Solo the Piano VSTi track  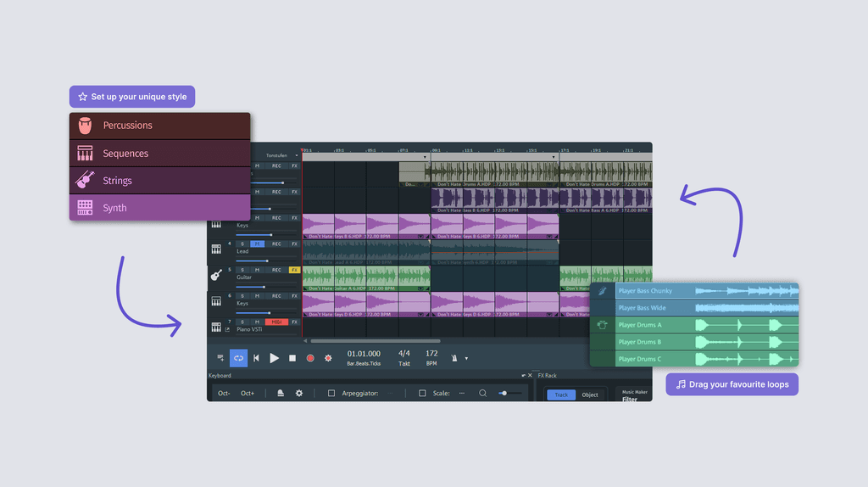242,322
